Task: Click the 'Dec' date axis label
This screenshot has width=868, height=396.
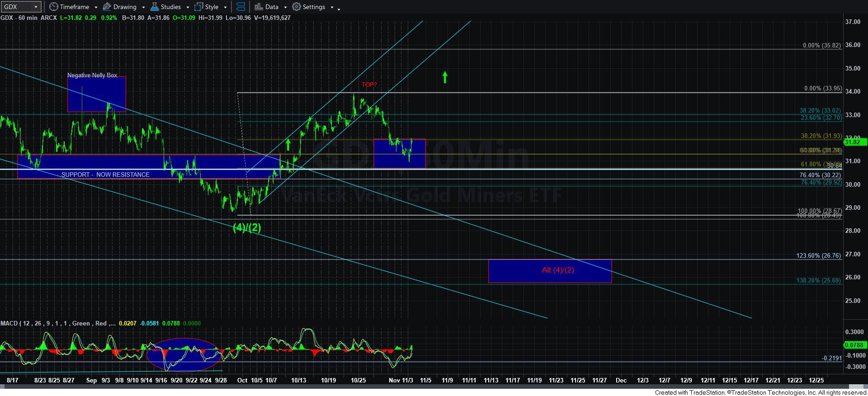Action: pyautogui.click(x=621, y=380)
